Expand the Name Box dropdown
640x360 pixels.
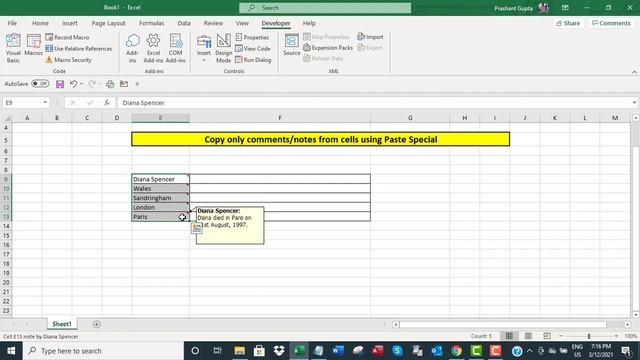click(45, 102)
